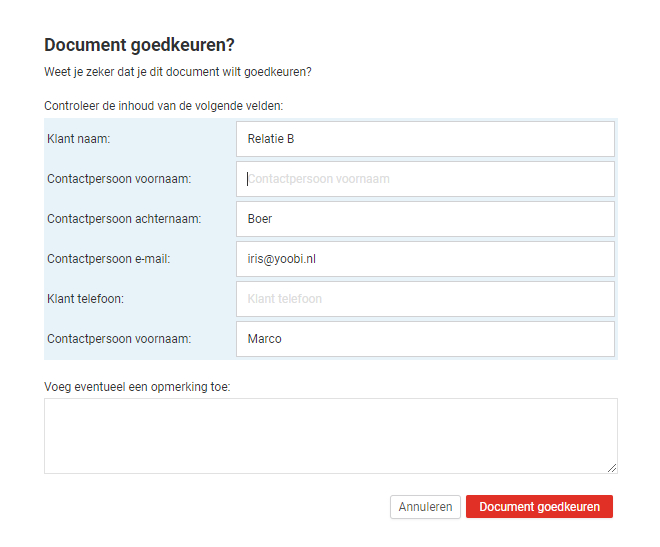
Task: Click the voornaam field containing Marco
Action: [425, 339]
